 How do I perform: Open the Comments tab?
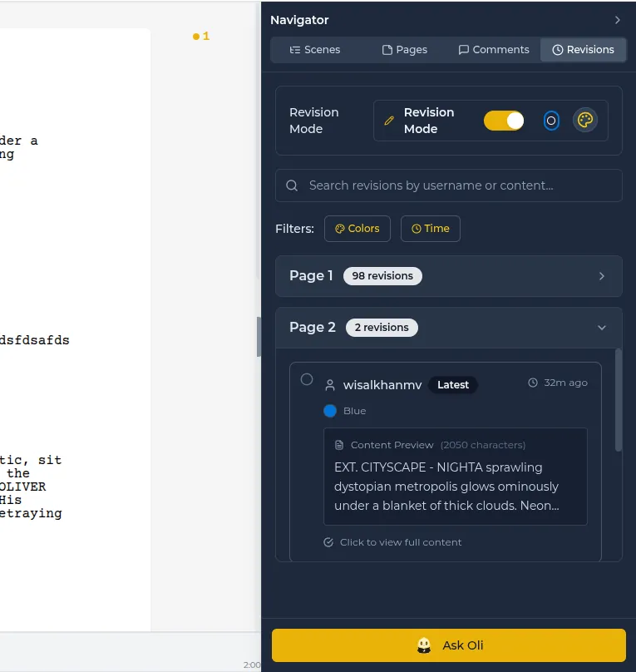(494, 50)
